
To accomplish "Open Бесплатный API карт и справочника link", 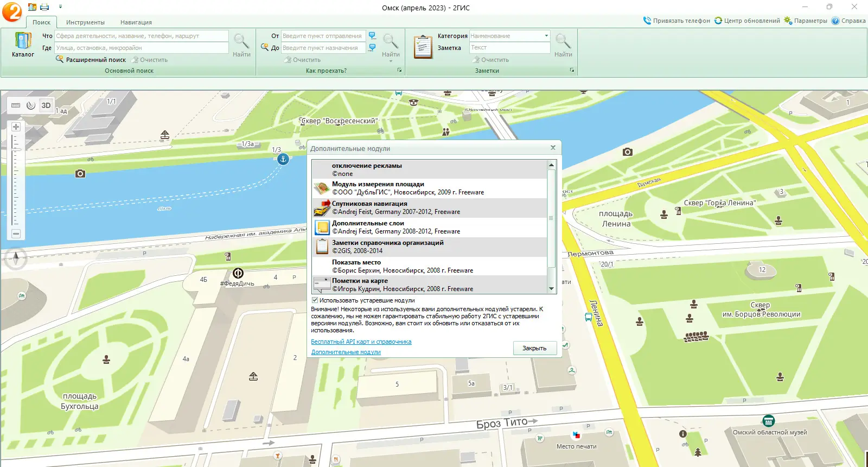I will 361,342.
